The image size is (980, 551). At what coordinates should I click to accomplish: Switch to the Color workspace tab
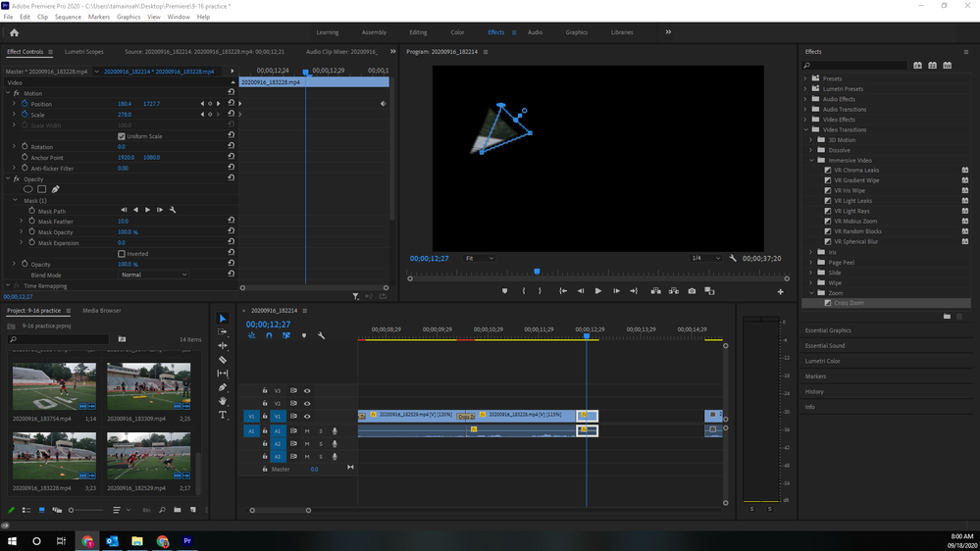pos(457,32)
